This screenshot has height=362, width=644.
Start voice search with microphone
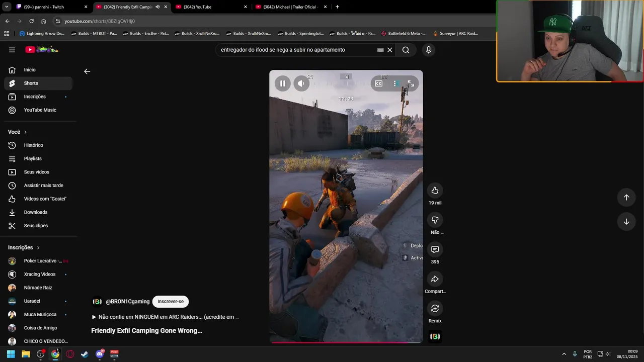coord(429,50)
